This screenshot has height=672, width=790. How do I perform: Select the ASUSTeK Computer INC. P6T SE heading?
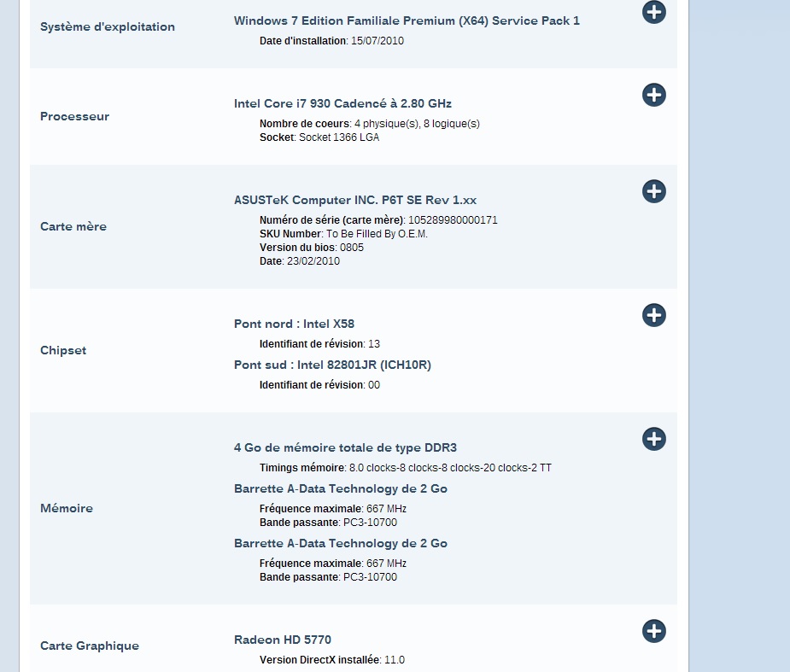tap(355, 200)
